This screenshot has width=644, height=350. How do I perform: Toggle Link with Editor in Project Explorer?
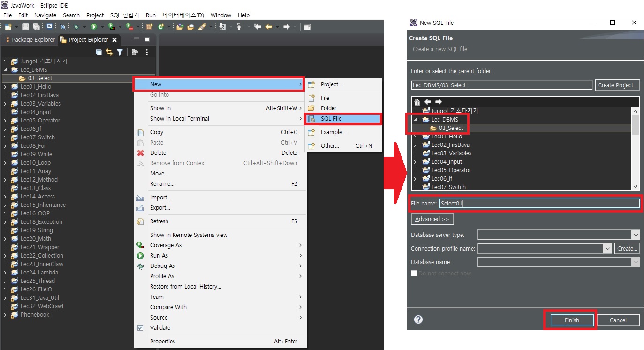coord(109,52)
